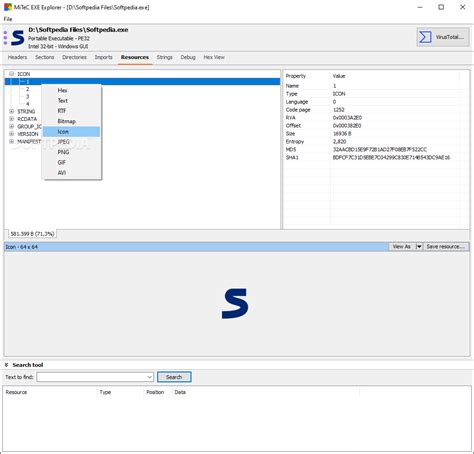This screenshot has width=474, height=454.
Task: Open the Debug tab
Action: coord(188,57)
